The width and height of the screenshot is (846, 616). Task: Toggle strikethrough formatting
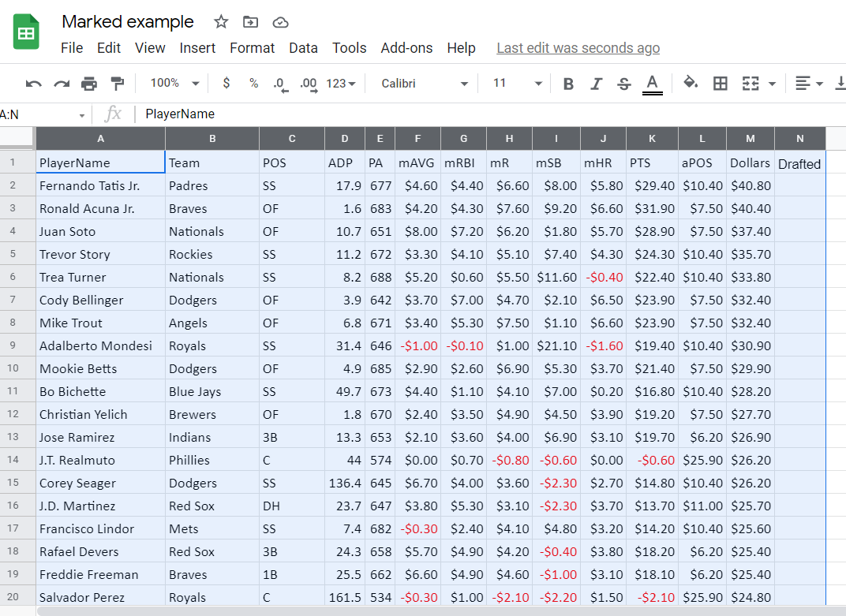point(623,83)
